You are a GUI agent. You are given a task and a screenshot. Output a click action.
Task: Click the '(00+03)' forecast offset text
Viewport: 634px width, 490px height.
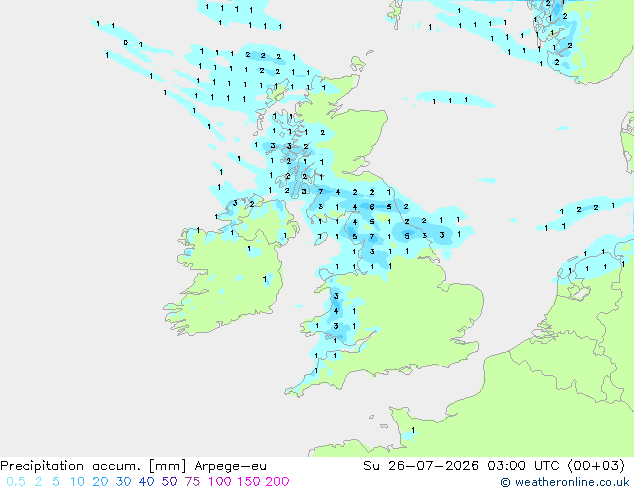coord(596,466)
